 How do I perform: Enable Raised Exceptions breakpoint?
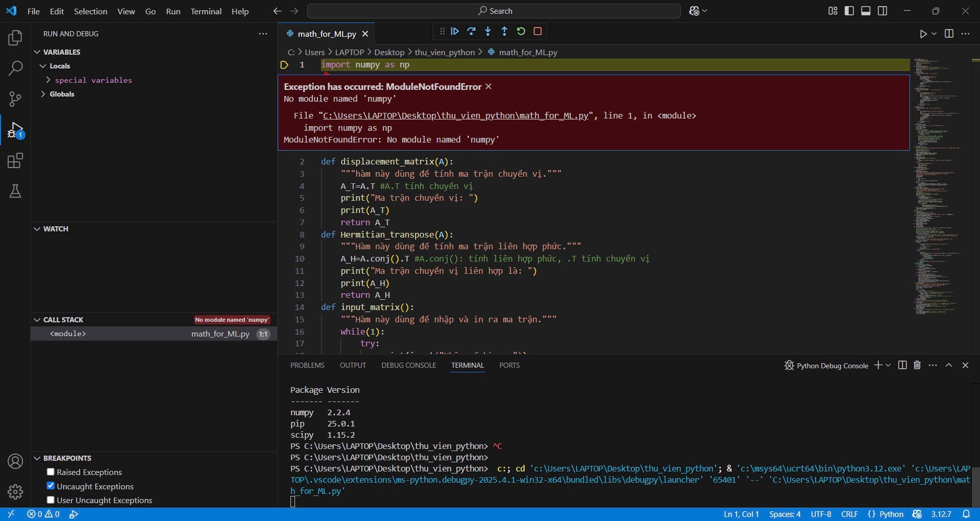coord(51,472)
